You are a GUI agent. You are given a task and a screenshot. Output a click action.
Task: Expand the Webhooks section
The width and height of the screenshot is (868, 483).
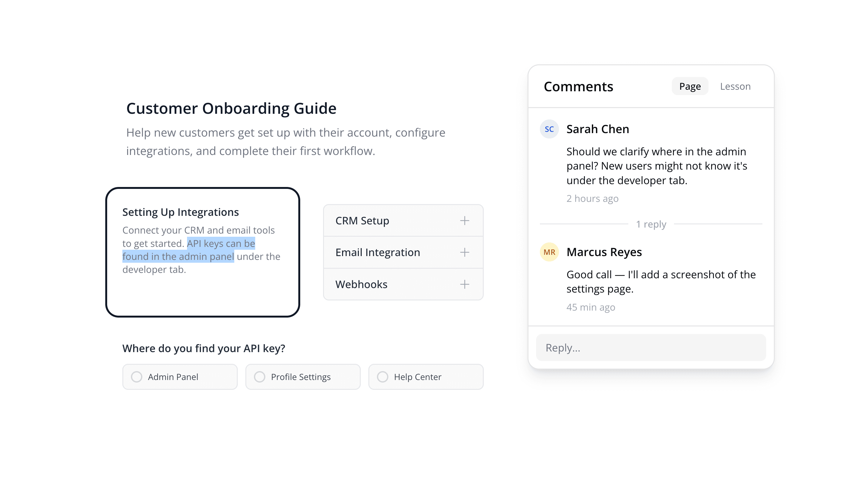(361, 284)
